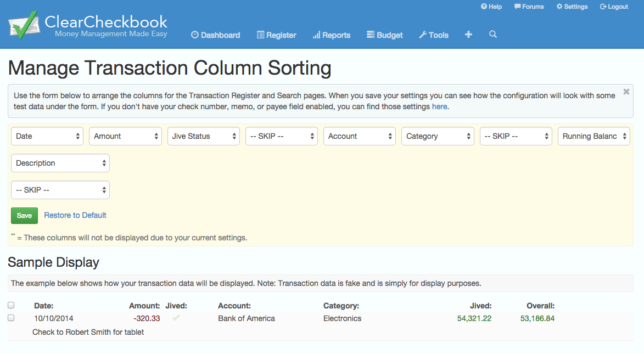Viewport: 644px width, 354px height.
Task: Expand the Running Balance dropdown
Action: (594, 136)
